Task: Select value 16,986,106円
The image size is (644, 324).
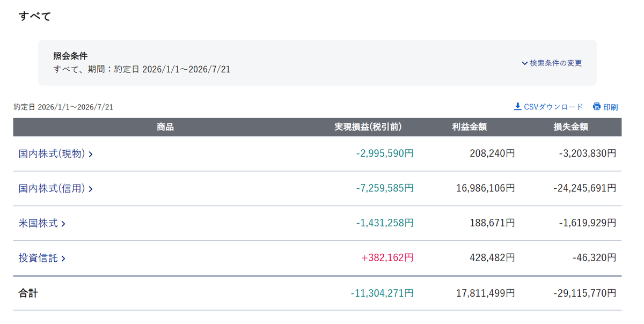Action: 486,188
